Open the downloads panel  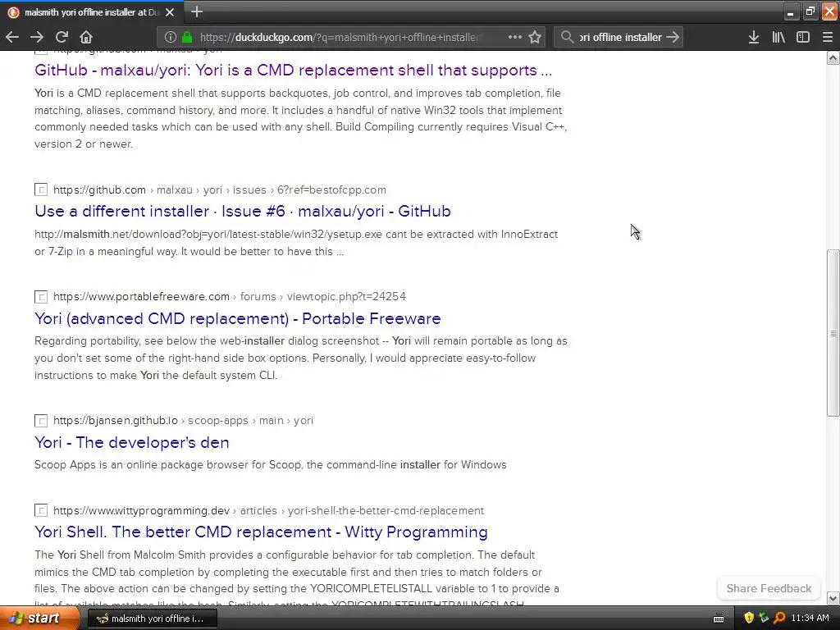(753, 37)
